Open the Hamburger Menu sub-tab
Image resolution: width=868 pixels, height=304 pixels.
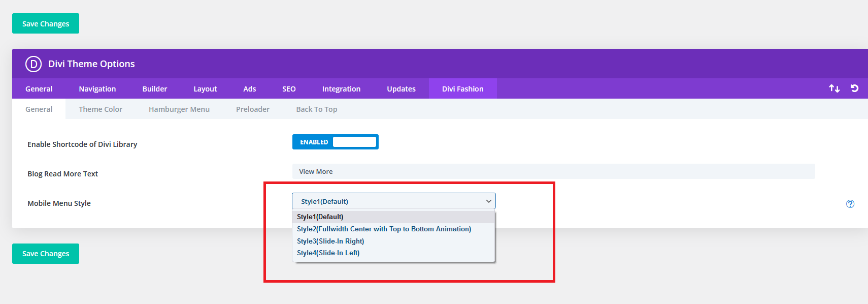coord(179,109)
